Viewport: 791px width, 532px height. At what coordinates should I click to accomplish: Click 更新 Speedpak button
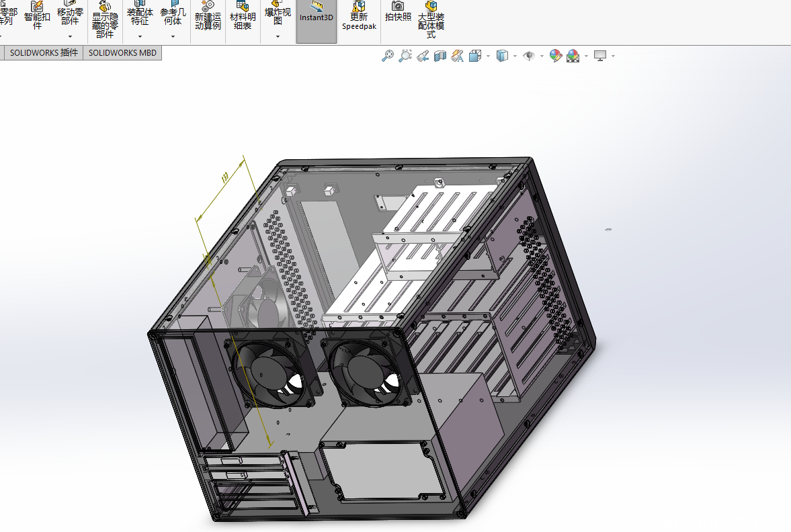click(x=359, y=15)
